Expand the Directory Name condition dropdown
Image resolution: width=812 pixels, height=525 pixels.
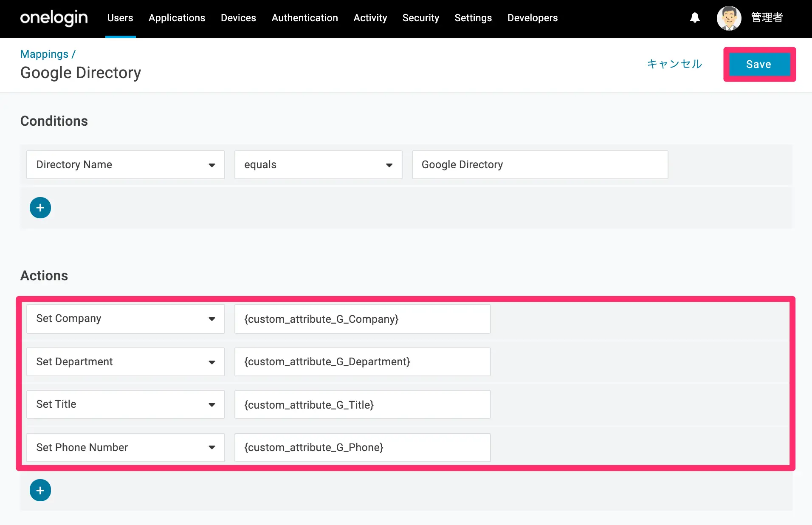click(126, 165)
